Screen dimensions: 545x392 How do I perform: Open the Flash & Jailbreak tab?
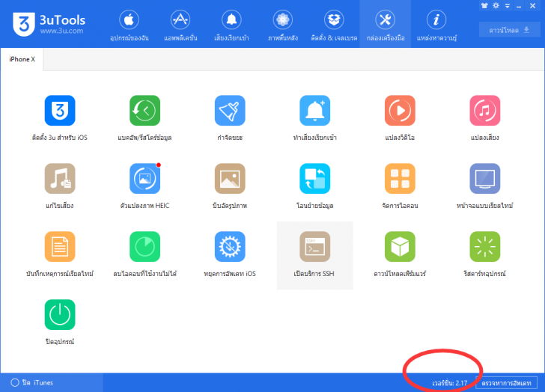pyautogui.click(x=334, y=25)
